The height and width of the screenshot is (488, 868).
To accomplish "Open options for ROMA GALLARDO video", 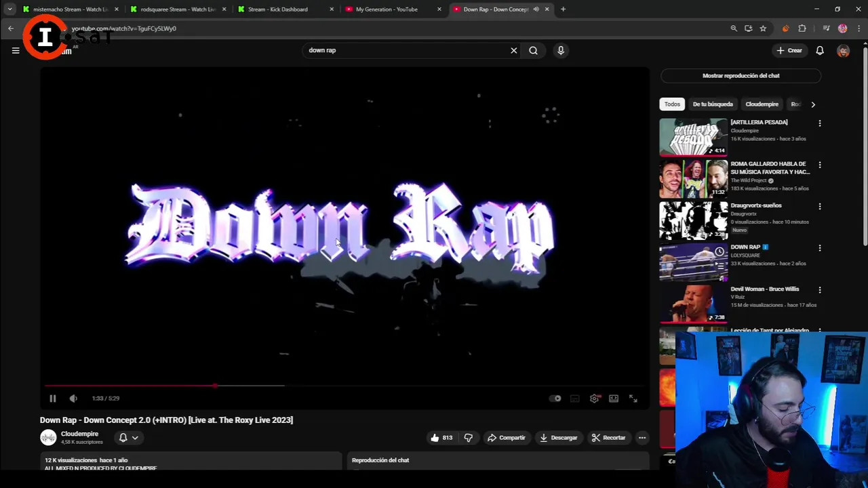I will click(x=820, y=165).
